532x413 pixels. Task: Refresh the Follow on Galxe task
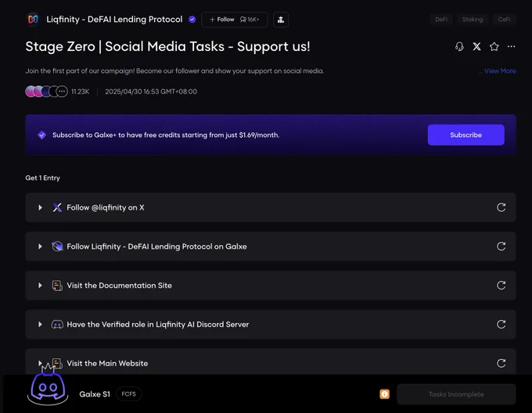[x=501, y=246]
